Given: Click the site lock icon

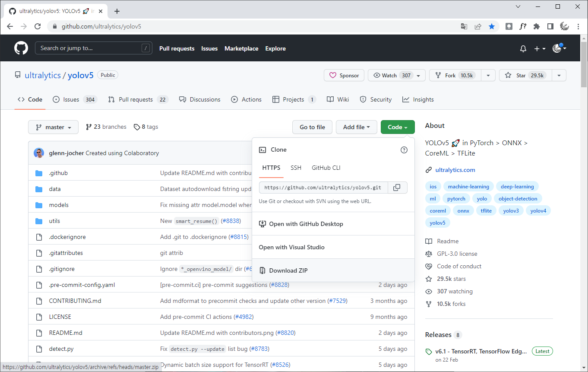Looking at the screenshot, I should 54,26.
